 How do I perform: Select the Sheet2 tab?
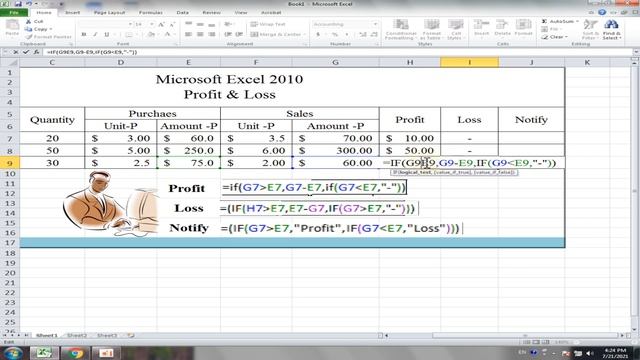pyautogui.click(x=77, y=336)
